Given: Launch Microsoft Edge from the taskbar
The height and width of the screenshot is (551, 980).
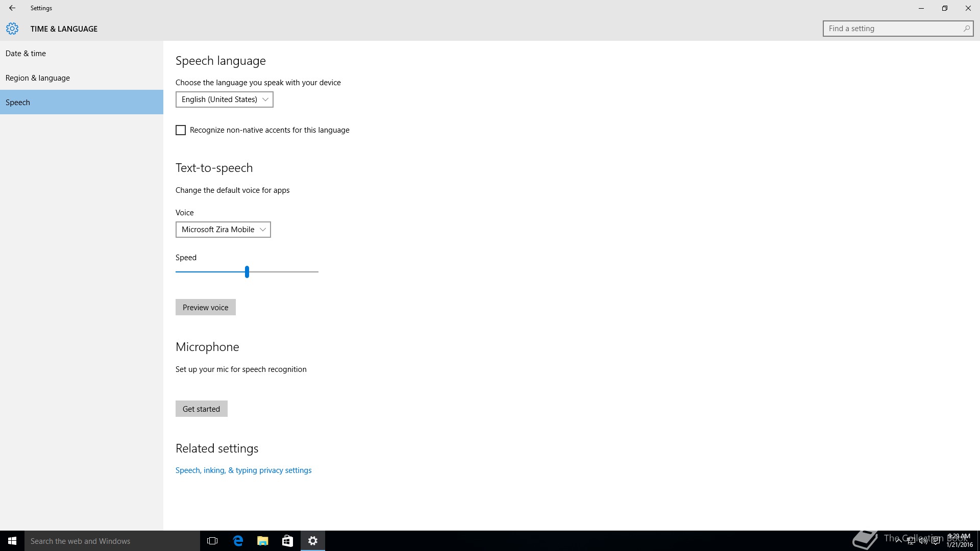Looking at the screenshot, I should tap(238, 541).
